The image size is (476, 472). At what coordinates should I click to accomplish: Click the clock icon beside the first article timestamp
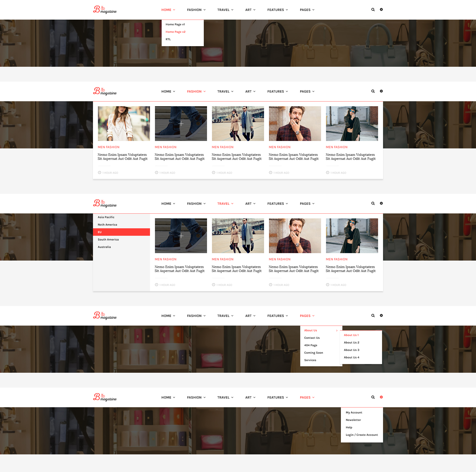pos(99,172)
